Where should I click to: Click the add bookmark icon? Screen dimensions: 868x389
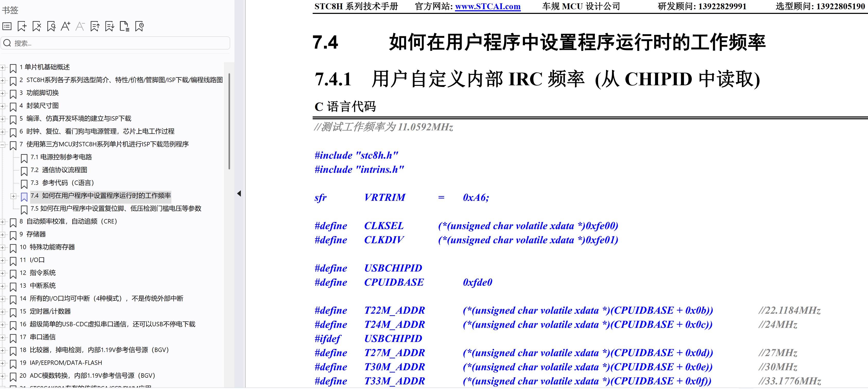(x=22, y=26)
